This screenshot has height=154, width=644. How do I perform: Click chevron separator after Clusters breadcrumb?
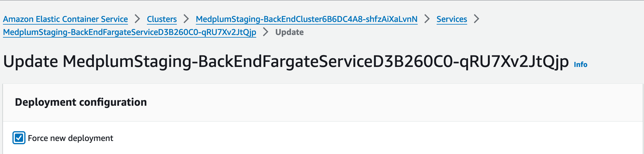tap(186, 19)
